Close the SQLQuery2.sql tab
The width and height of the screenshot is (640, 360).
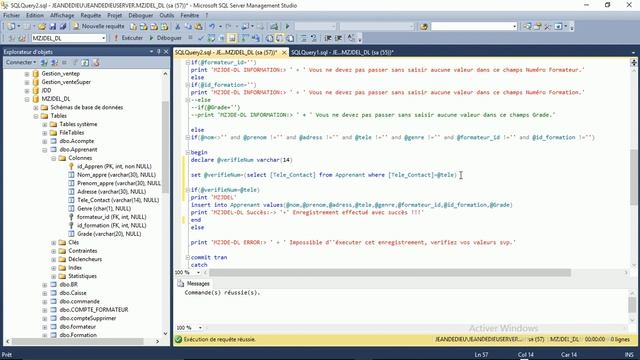tap(284, 52)
